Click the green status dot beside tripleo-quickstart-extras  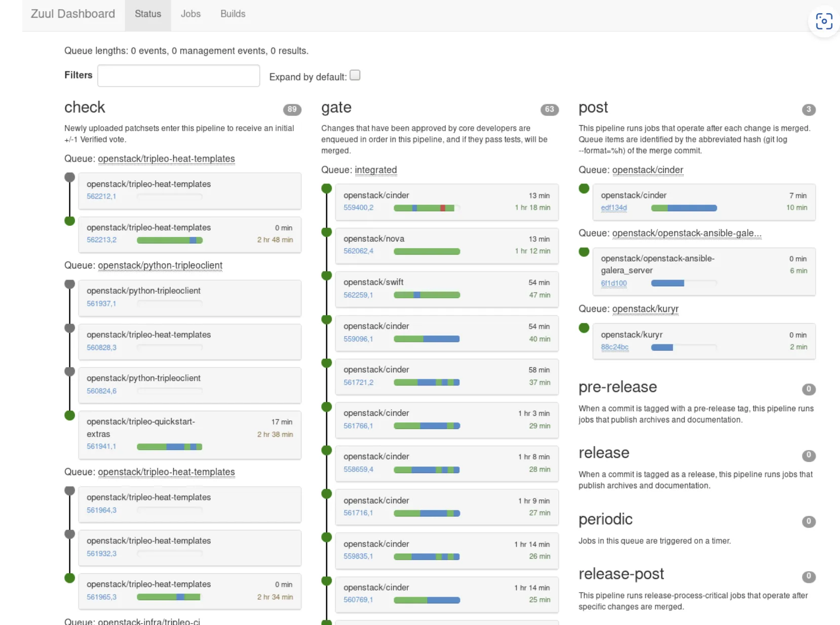point(70,415)
